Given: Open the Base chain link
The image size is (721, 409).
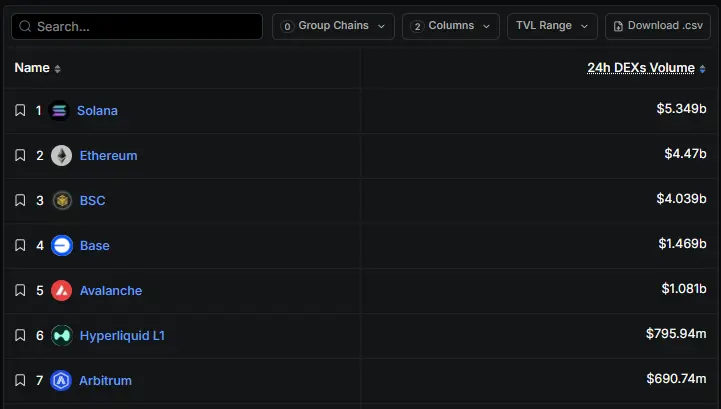Looking at the screenshot, I should click(x=95, y=245).
